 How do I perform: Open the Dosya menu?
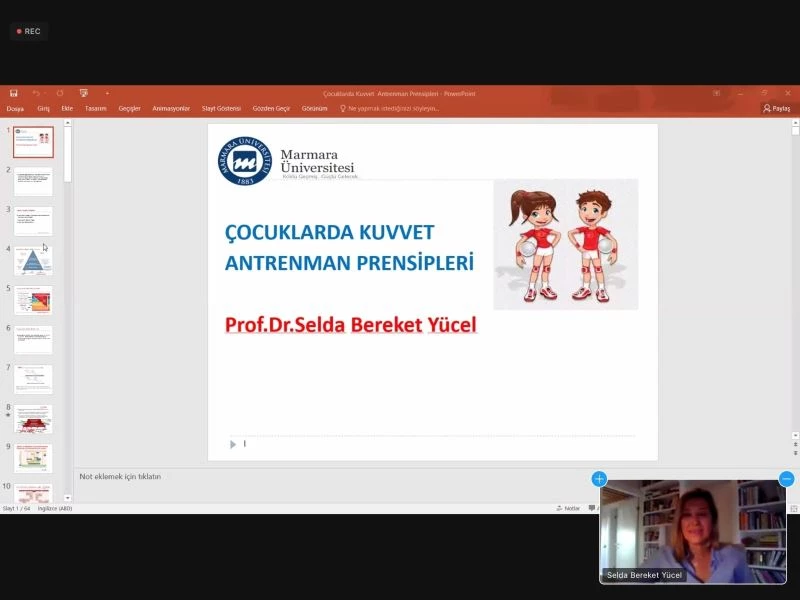pyautogui.click(x=15, y=108)
